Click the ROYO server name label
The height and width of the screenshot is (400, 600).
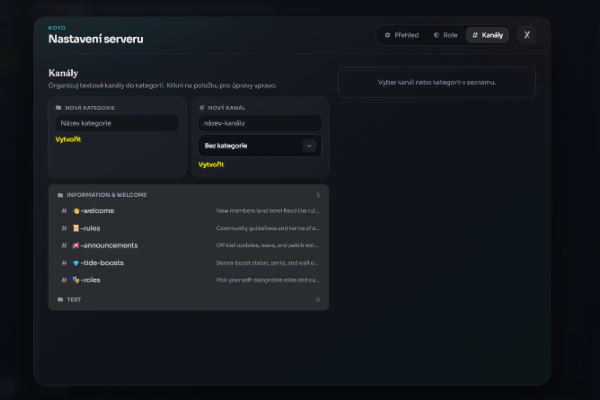coord(57,28)
